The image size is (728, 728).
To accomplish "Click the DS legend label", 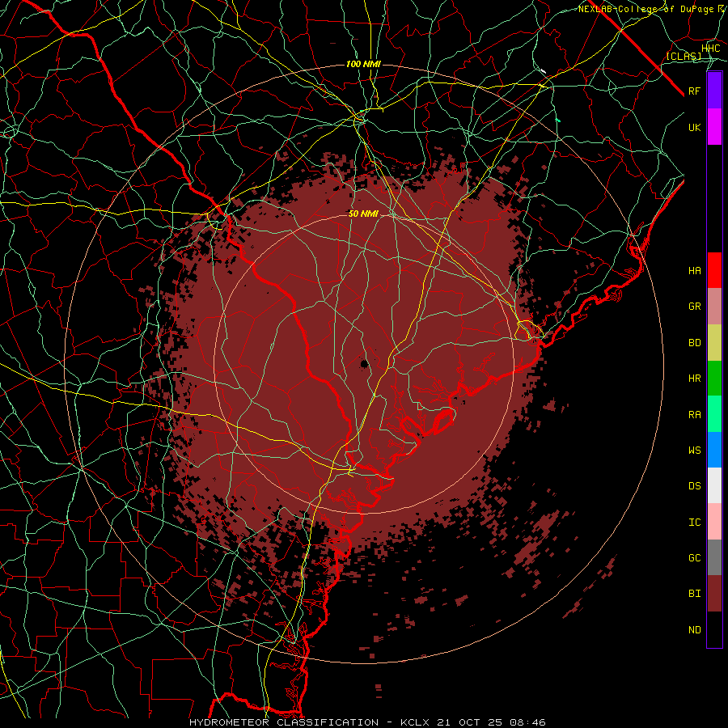I will [695, 485].
